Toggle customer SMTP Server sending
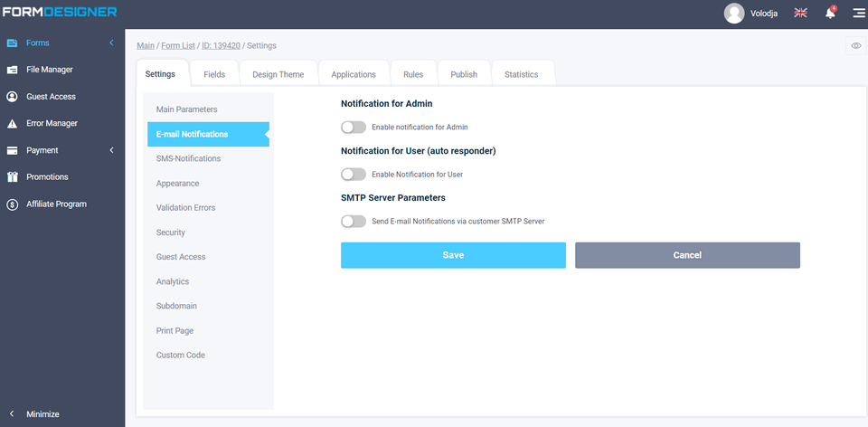Screen dimensions: 868x427 tap(354, 222)
